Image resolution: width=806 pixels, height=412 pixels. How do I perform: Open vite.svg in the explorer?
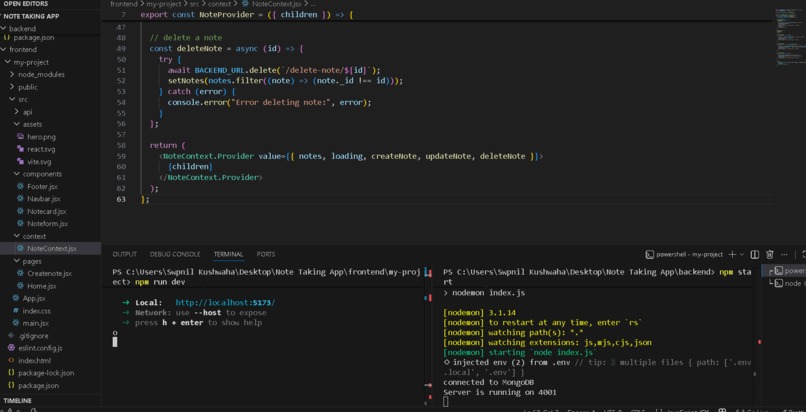pos(50,162)
